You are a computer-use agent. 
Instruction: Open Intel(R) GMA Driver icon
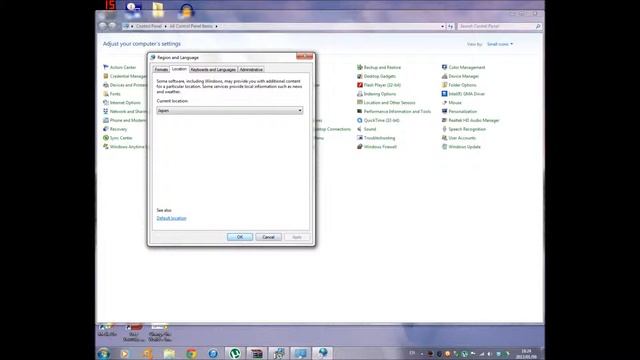click(444, 94)
